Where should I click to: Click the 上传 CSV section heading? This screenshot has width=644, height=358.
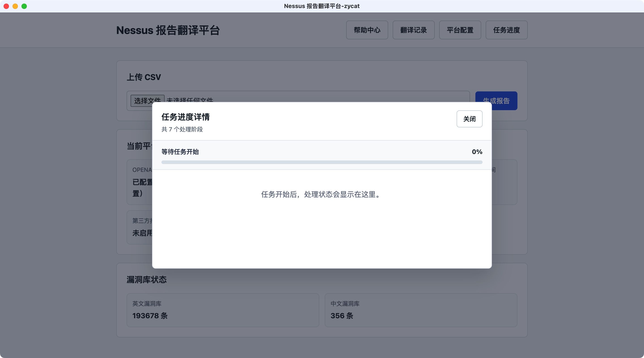144,77
